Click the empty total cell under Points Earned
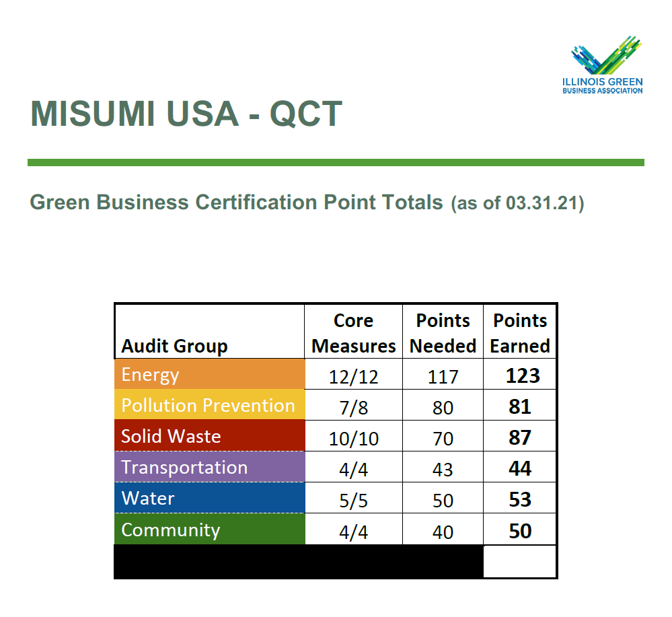This screenshot has width=672, height=617. point(520,561)
